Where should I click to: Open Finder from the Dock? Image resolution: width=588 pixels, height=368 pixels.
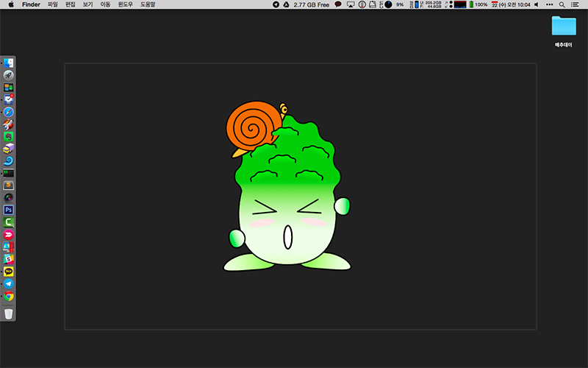8,63
